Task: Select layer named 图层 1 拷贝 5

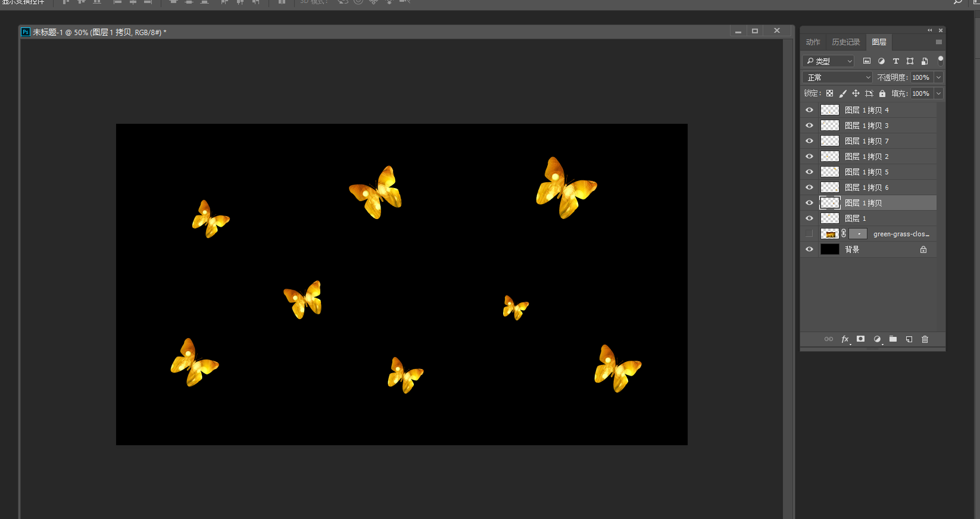Action: click(867, 172)
